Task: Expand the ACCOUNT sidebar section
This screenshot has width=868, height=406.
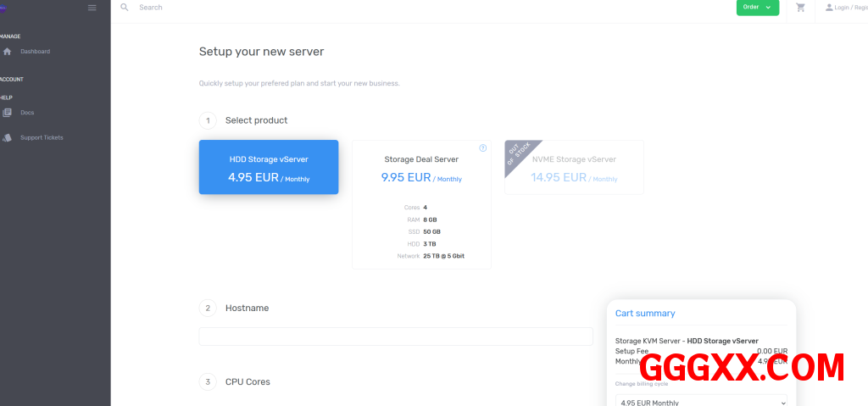Action: (x=12, y=79)
